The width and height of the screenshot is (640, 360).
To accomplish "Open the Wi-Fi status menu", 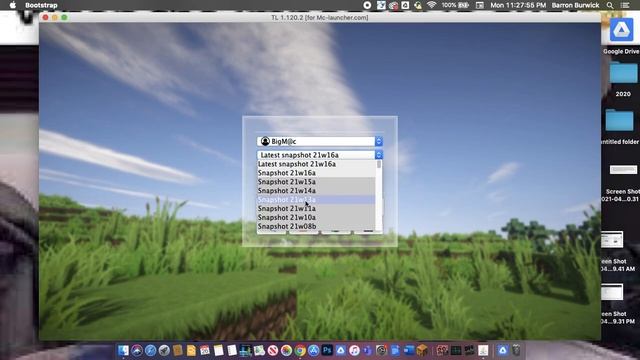I will [x=431, y=5].
